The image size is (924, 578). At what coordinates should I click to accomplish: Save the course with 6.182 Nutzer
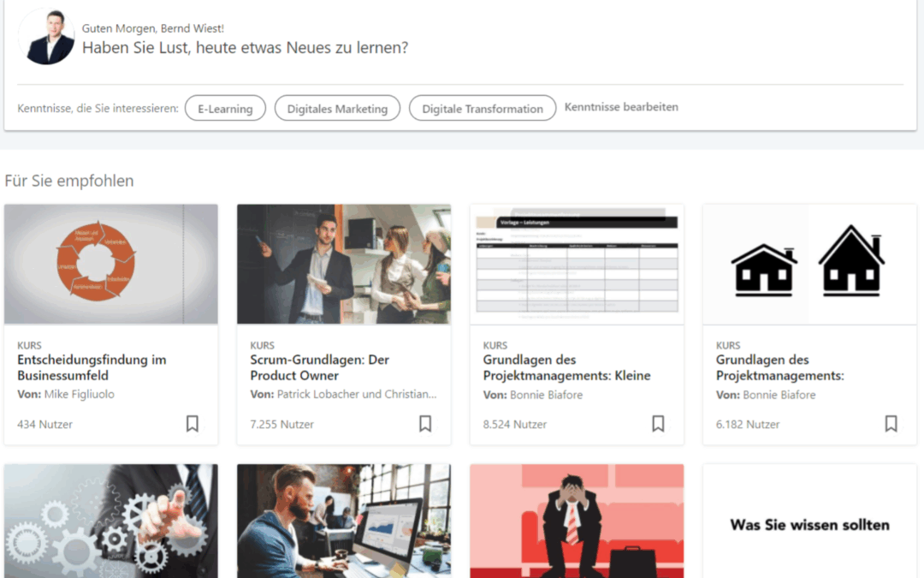(x=891, y=424)
